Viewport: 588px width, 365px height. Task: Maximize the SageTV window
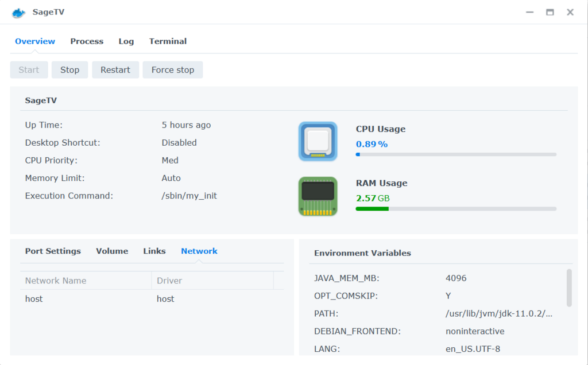(x=550, y=13)
